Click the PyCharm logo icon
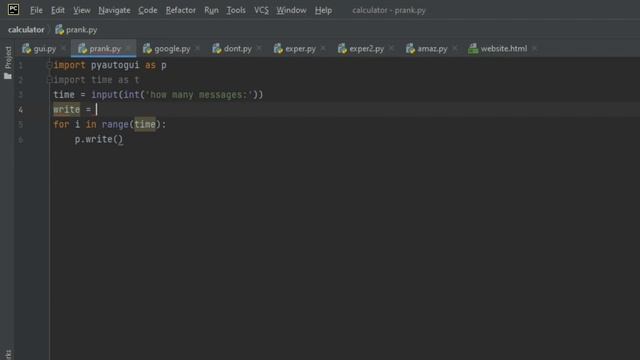This screenshot has height=360, width=640. click(13, 9)
